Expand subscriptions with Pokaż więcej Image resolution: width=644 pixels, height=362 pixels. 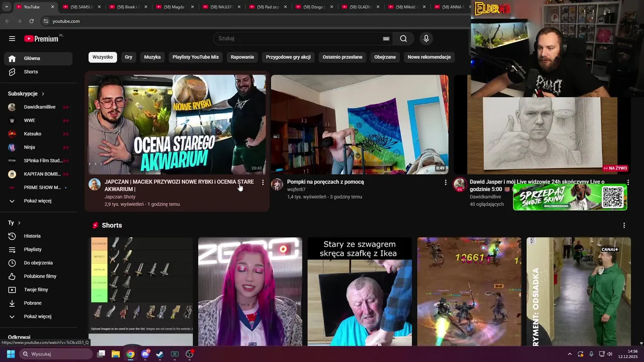[x=38, y=201]
